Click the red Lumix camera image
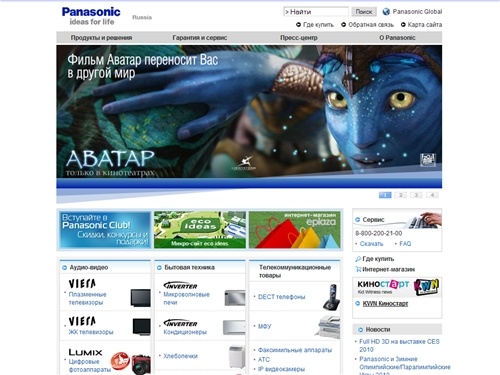 pos(141,364)
